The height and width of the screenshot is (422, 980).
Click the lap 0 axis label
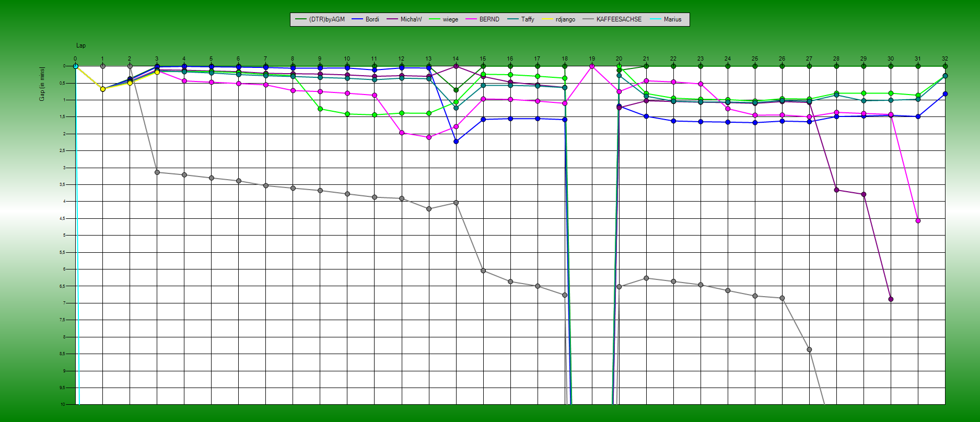(x=75, y=59)
